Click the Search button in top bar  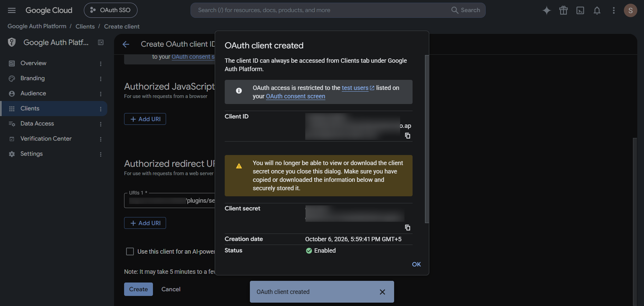coord(466,10)
